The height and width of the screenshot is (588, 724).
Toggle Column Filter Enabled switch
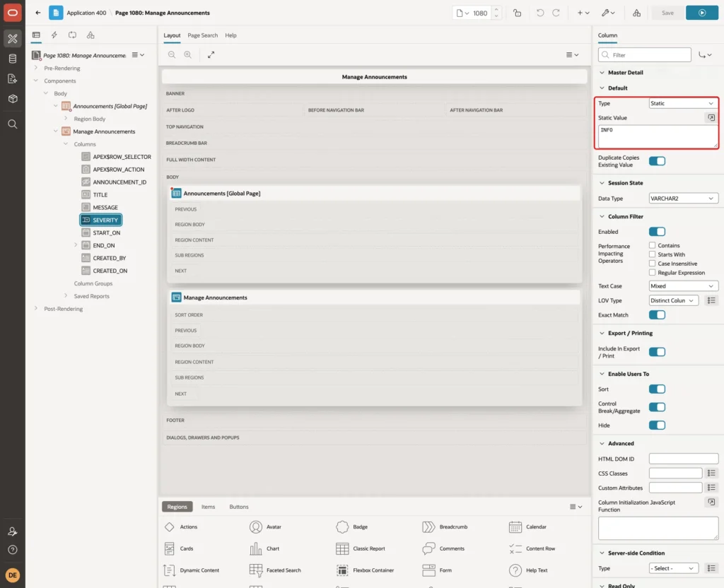point(657,232)
